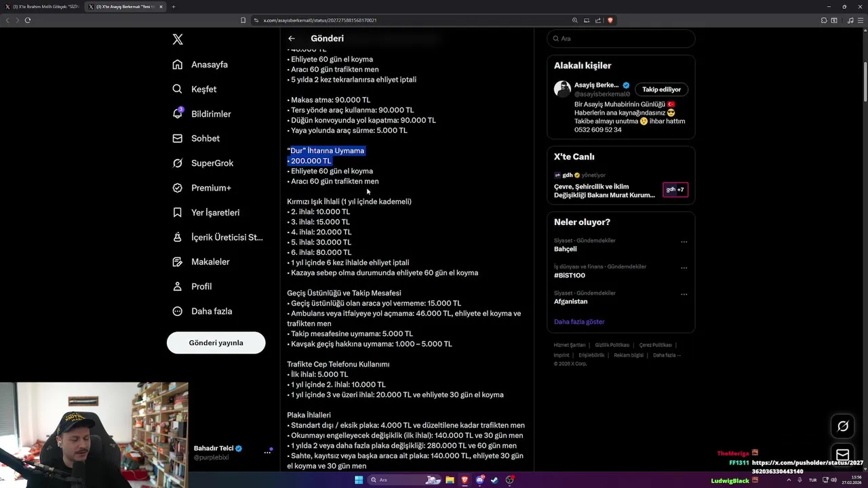This screenshot has height=488, width=868.
Task: Open the #BIST100 trending topic
Action: (x=570, y=275)
